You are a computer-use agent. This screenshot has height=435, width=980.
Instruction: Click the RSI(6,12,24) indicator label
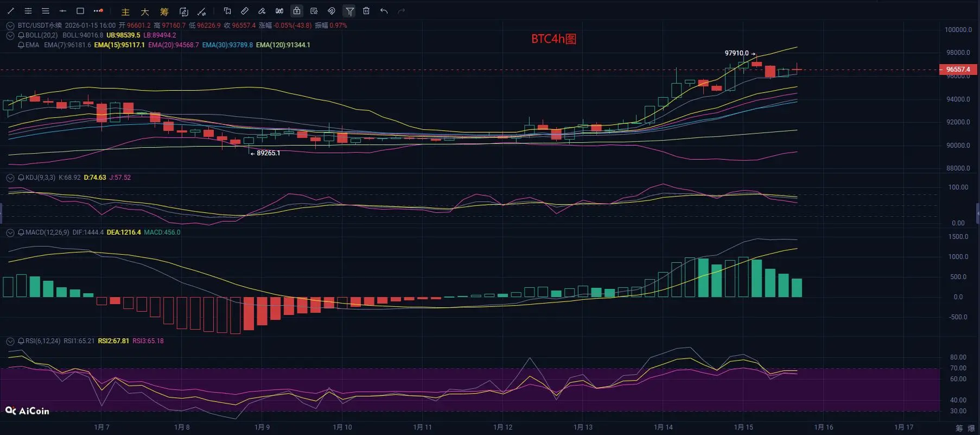click(43, 341)
